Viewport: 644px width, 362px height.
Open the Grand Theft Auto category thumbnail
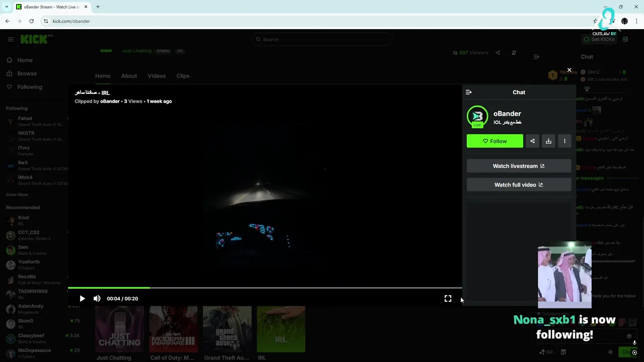pyautogui.click(x=227, y=329)
